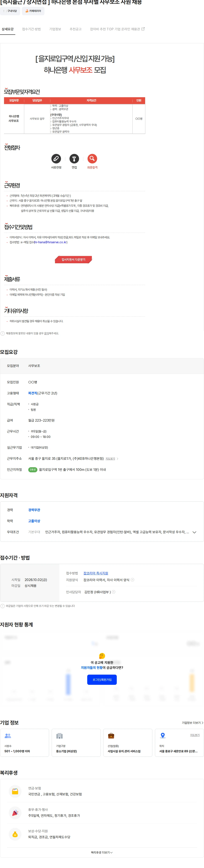The image size is (204, 868).
Task: Click plus icon next to 자사 이력서 양식
Action: [x=133, y=580]
